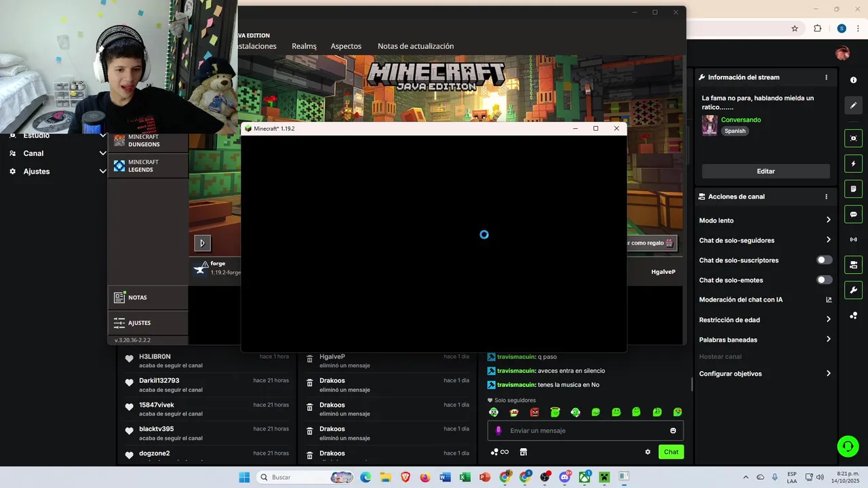Open Acciones de canal three-dot menu
868x488 pixels.
point(826,197)
